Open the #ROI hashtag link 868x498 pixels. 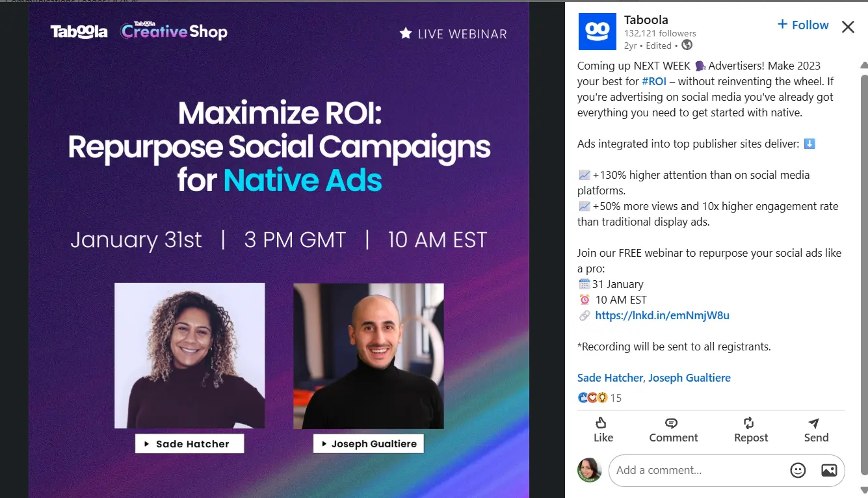(x=654, y=81)
